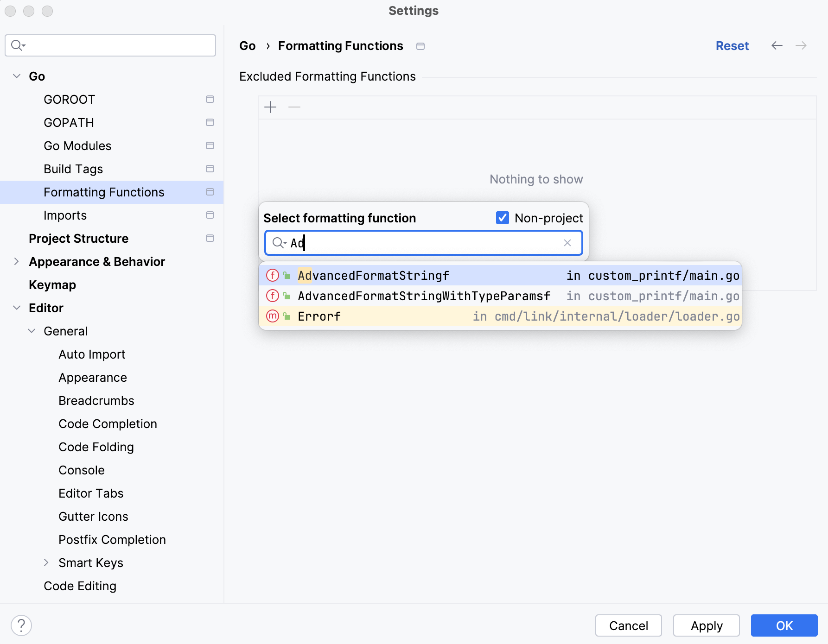Click the cmd/link/internal/loader/loader.go path text
The height and width of the screenshot is (644, 828).
tap(617, 316)
